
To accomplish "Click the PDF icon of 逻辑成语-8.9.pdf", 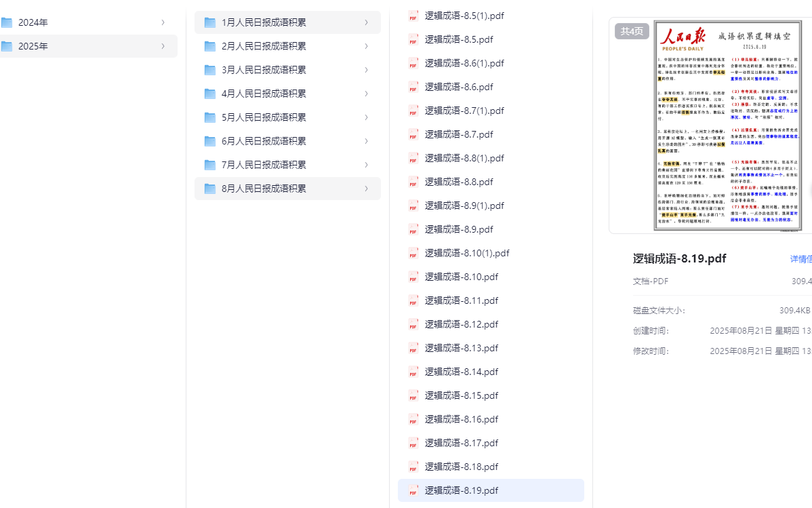I will tap(413, 229).
